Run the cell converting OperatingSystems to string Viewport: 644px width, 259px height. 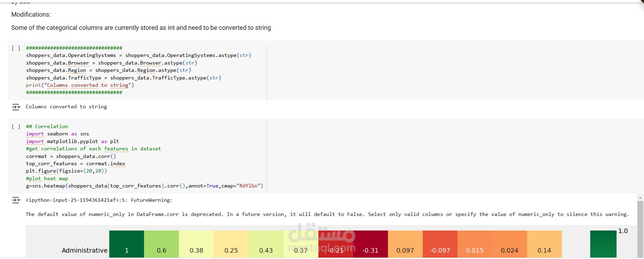coord(16,48)
